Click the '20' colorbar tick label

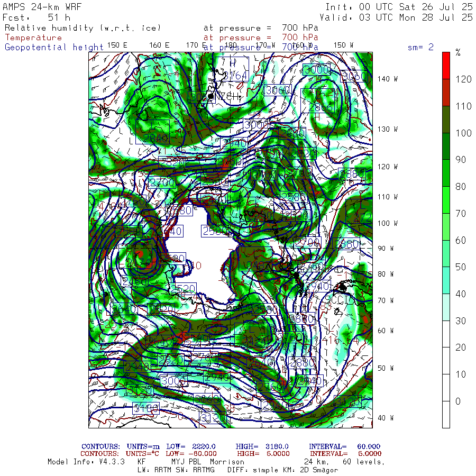click(x=461, y=347)
